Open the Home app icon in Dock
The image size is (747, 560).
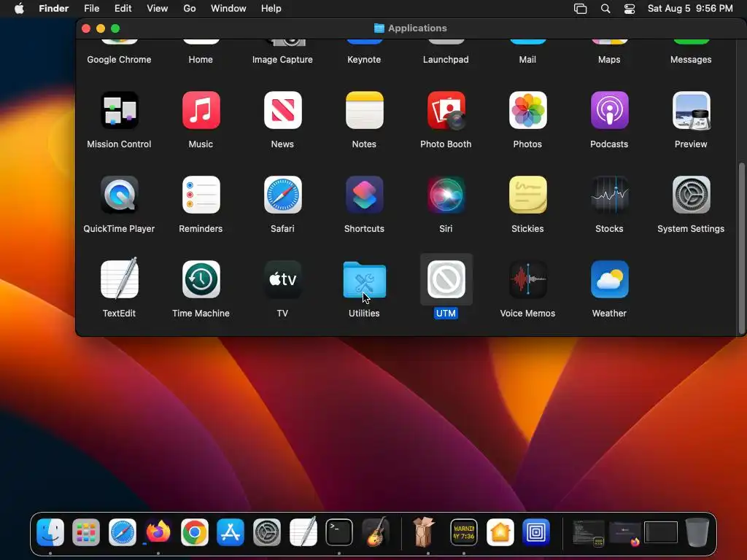(500, 532)
